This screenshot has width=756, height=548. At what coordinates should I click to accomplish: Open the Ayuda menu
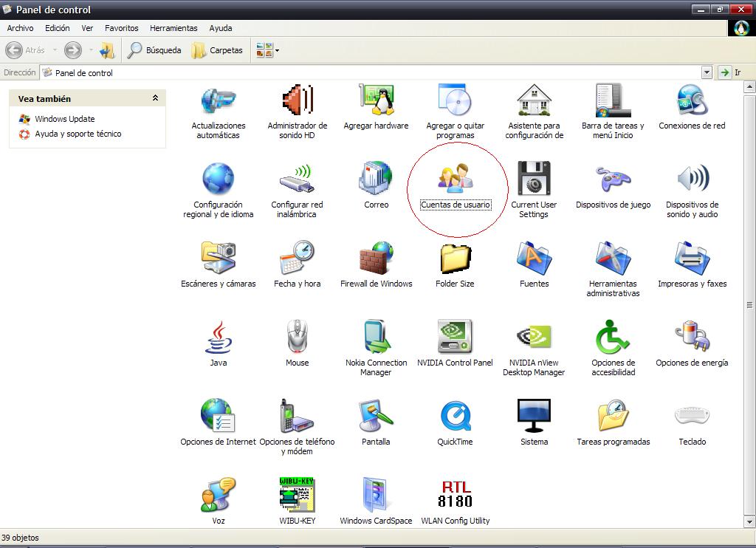(x=220, y=28)
